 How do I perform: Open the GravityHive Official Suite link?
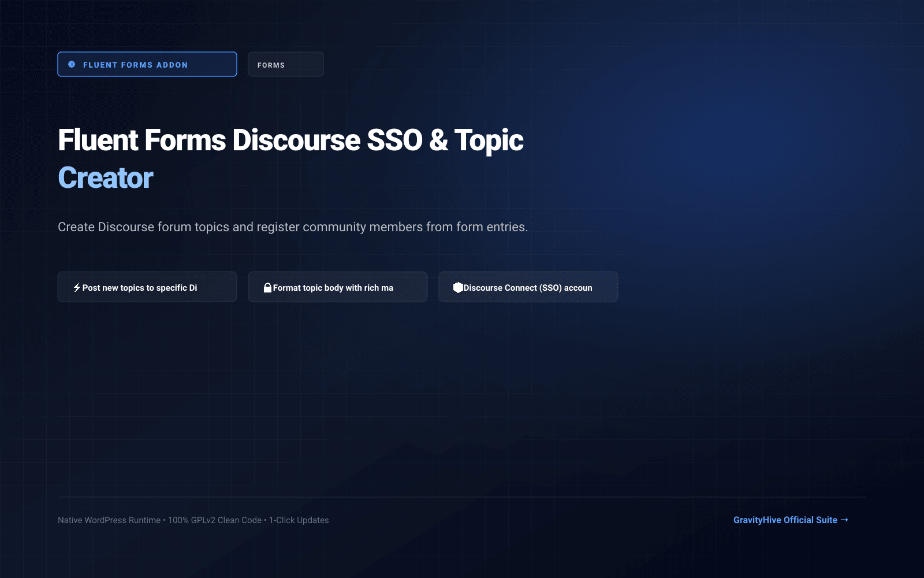[x=791, y=520]
